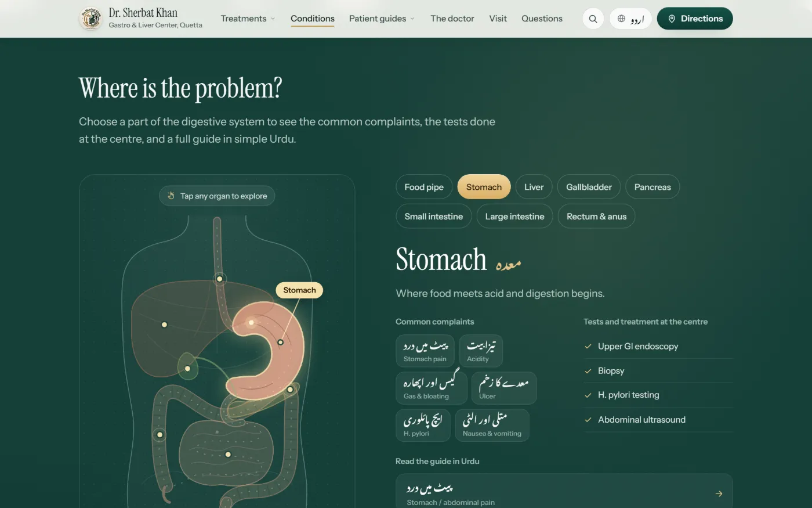Click the Gas & bloating complaint tag
Screen dimensions: 812x508
point(432,388)
